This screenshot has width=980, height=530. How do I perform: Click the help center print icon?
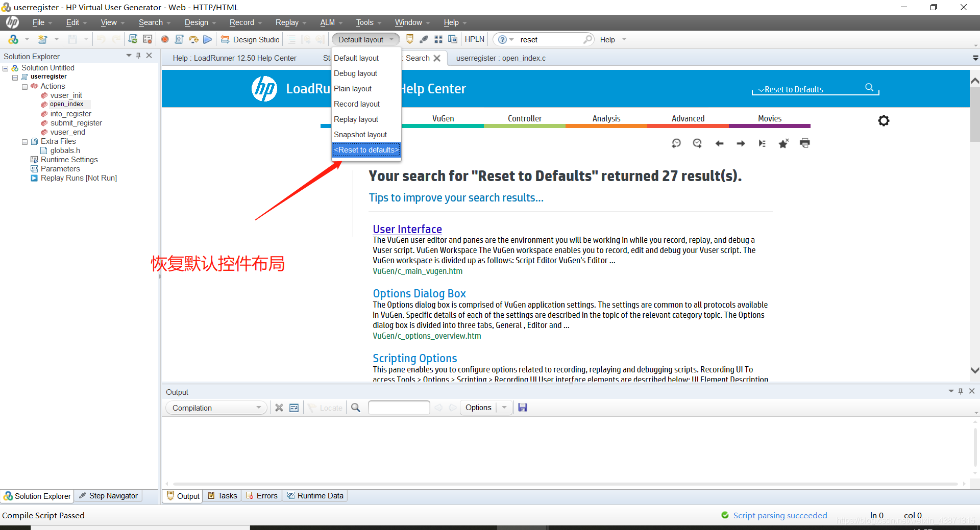[x=805, y=143]
